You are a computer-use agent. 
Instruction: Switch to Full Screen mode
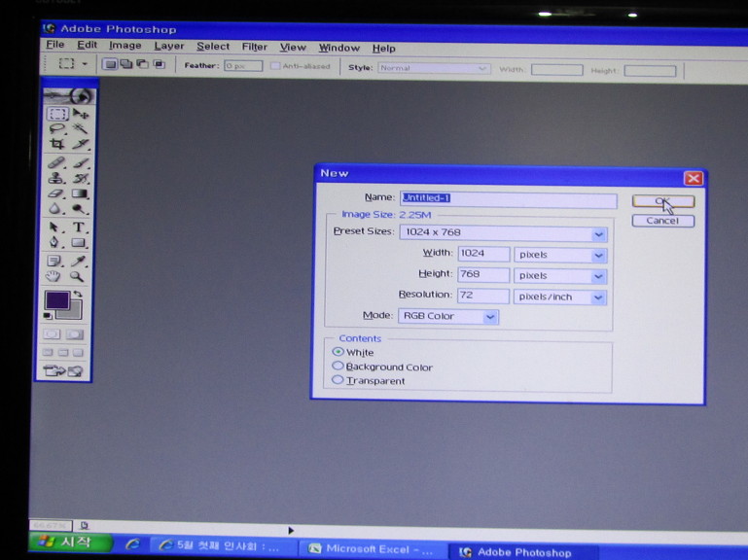pos(78,353)
